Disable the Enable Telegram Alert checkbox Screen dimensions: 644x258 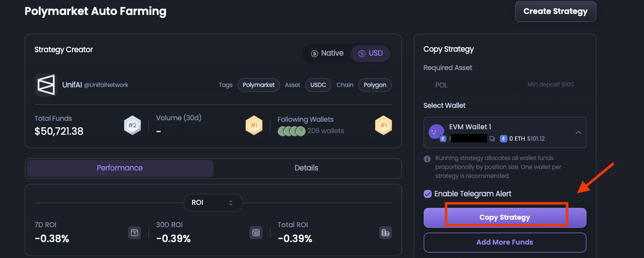point(428,194)
